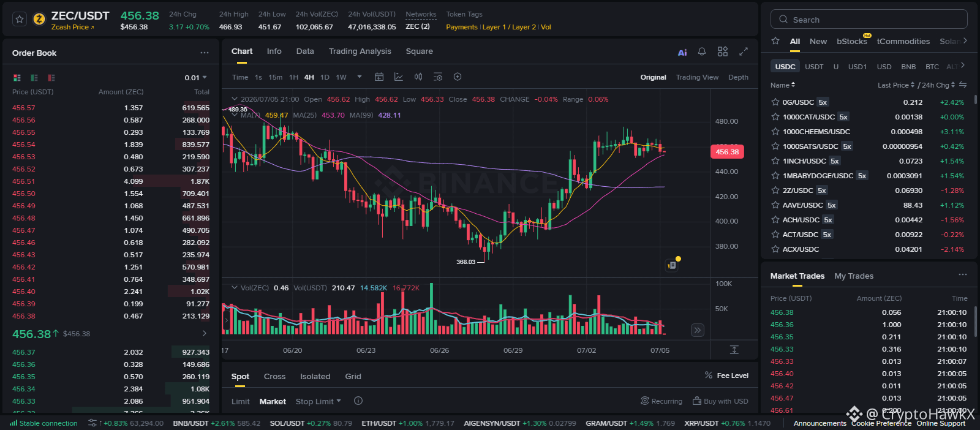Select the New markets tab

818,42
